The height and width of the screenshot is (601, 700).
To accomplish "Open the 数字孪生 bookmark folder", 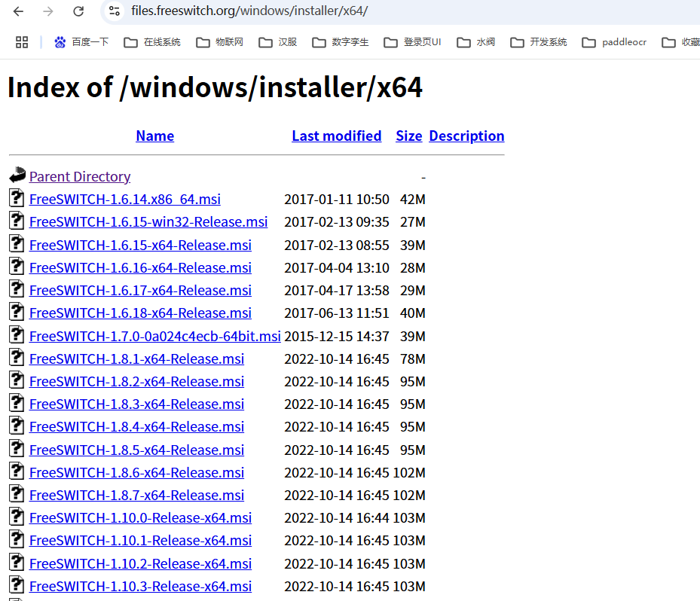I will 341,42.
